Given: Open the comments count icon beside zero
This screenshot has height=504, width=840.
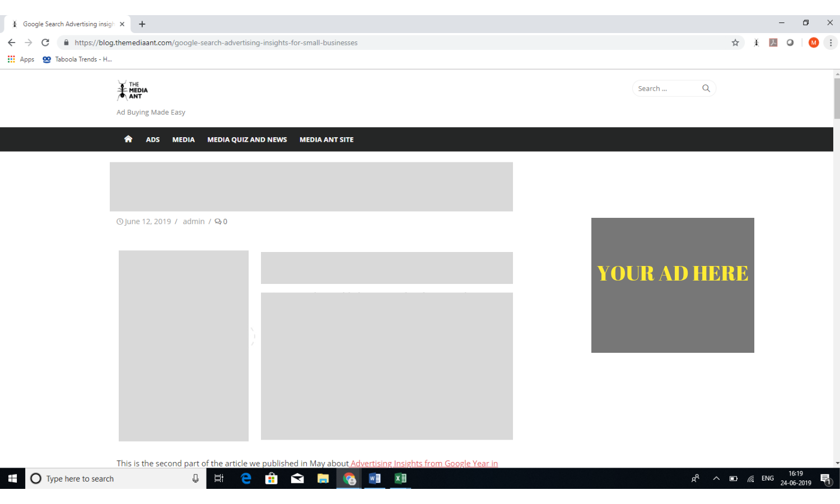Looking at the screenshot, I should coord(218,221).
